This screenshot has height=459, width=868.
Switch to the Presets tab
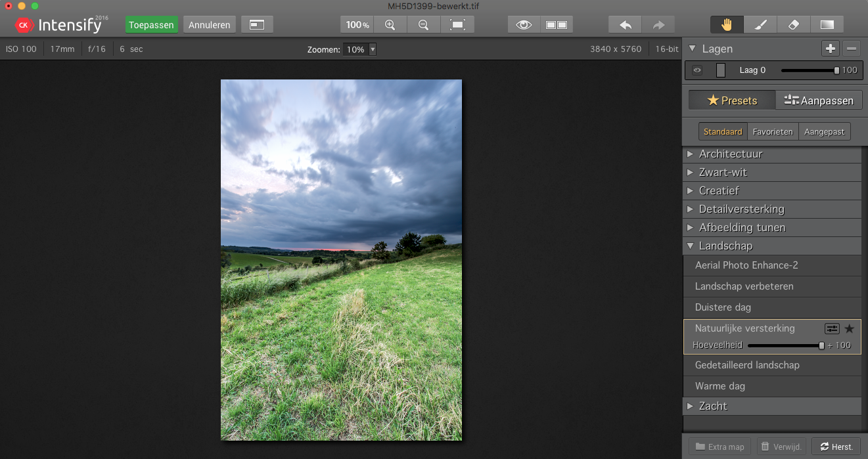click(732, 100)
